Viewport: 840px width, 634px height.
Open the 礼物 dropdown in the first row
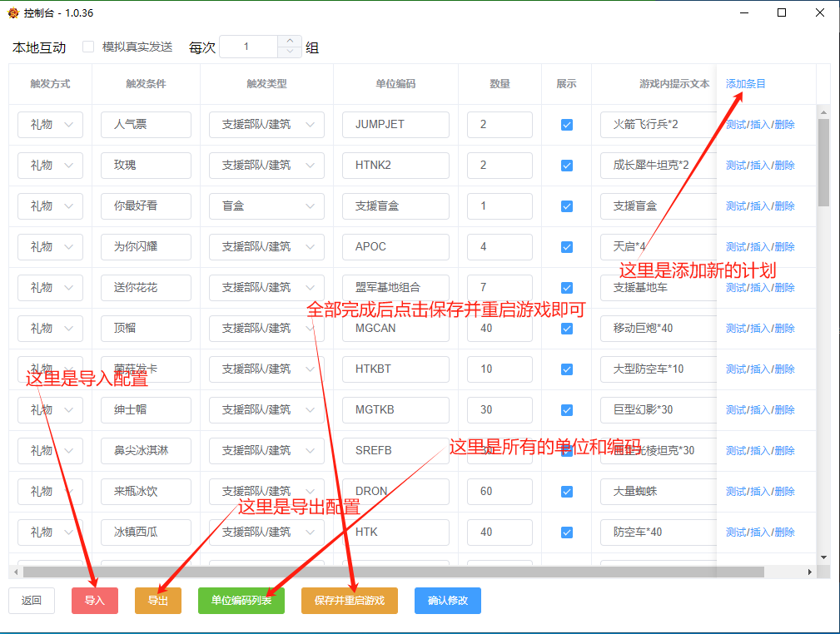pyautogui.click(x=50, y=125)
